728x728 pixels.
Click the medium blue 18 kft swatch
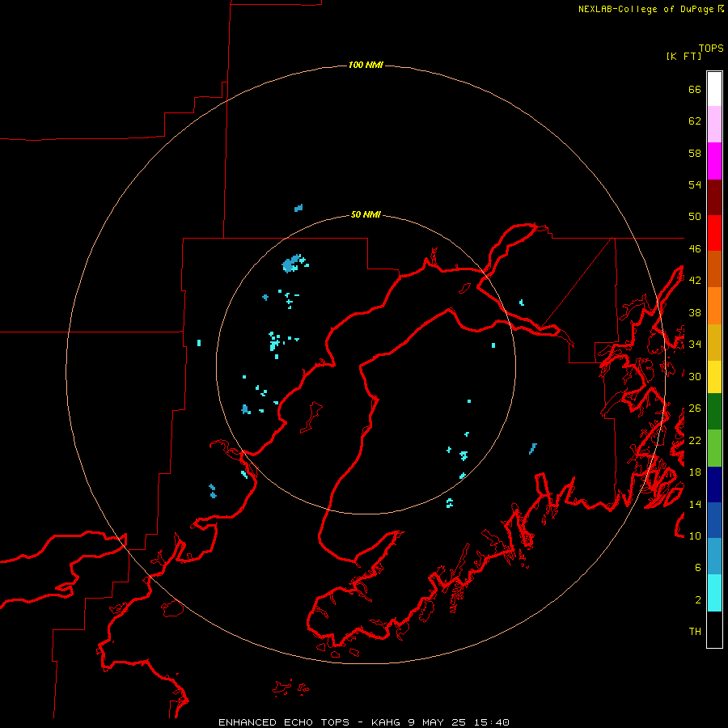(x=714, y=520)
